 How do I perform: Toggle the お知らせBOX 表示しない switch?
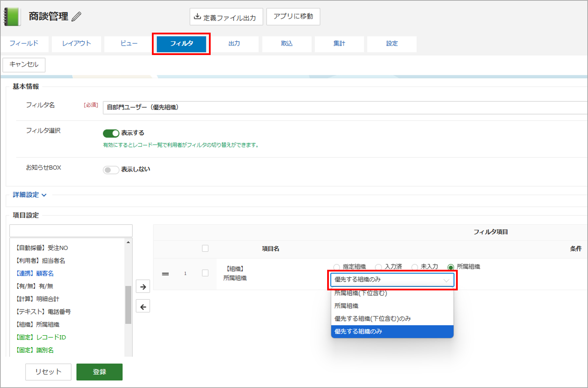[111, 170]
